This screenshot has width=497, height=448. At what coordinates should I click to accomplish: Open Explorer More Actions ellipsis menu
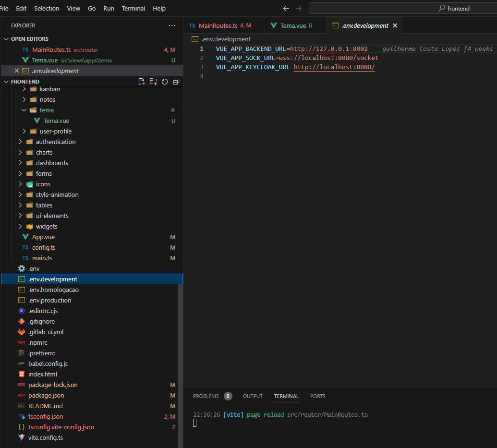click(171, 25)
